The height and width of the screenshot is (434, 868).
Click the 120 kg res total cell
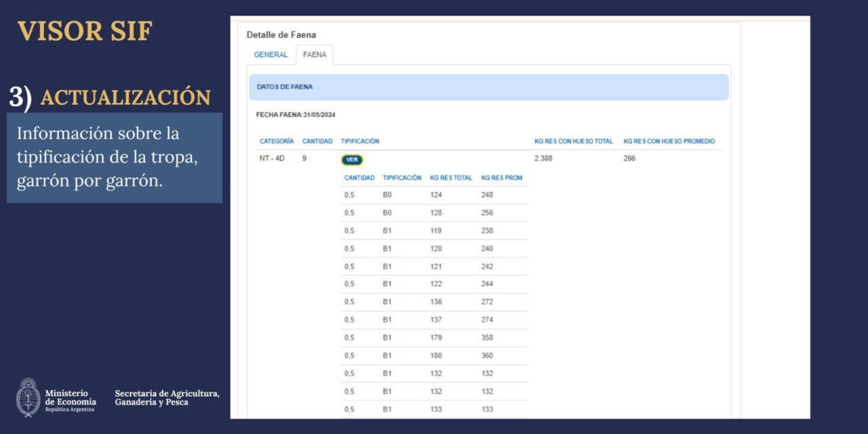pos(436,248)
